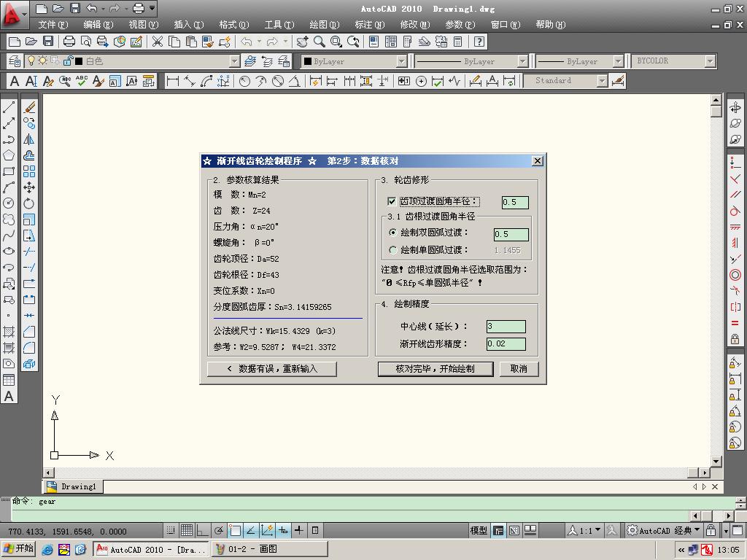Click the black ByLayer color swatch
Viewport: 747px width, 560px height.
click(308, 61)
